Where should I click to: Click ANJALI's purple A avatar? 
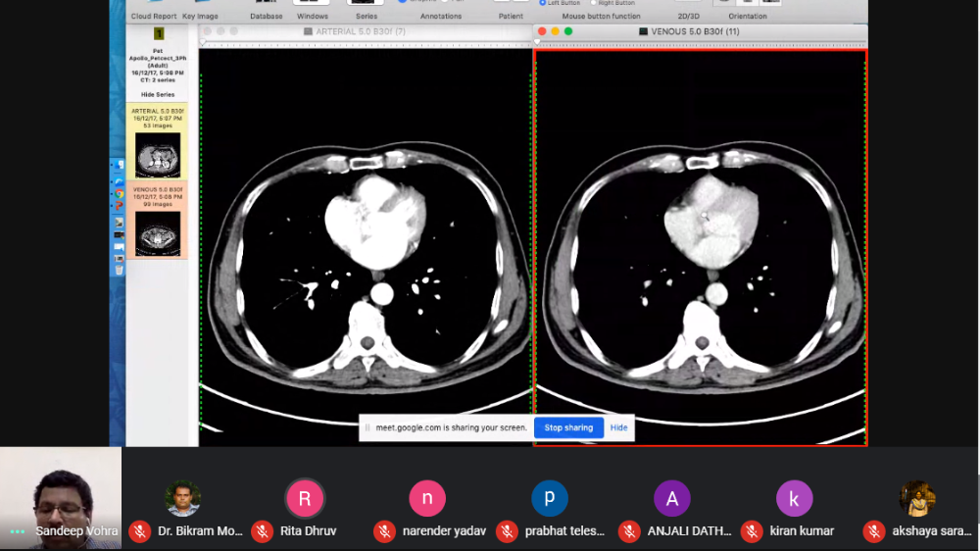(672, 498)
